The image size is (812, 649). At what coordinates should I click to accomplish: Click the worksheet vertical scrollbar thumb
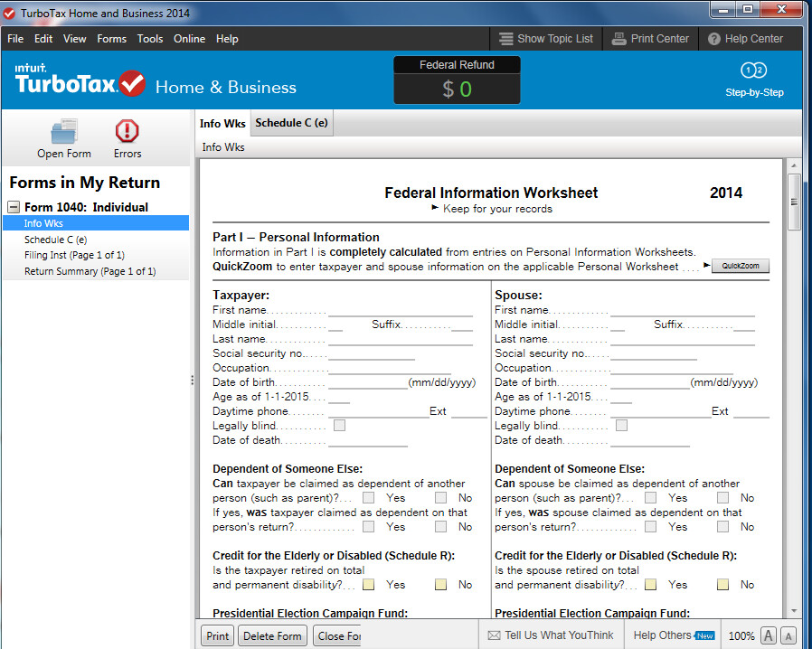tap(794, 202)
